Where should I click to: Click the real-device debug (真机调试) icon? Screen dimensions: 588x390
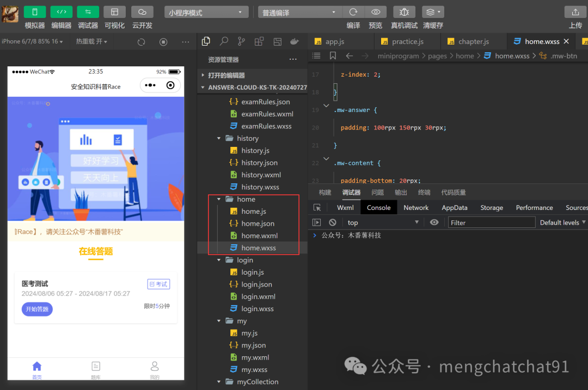[x=404, y=12]
